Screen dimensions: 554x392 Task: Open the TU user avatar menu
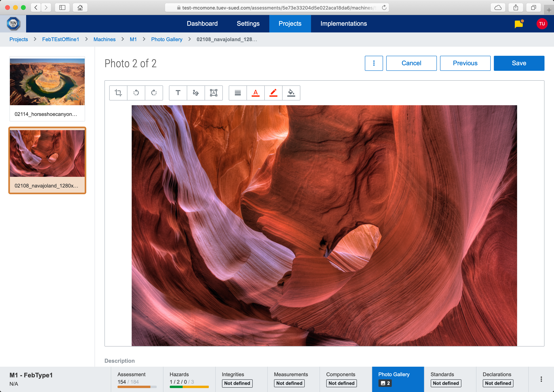point(542,24)
